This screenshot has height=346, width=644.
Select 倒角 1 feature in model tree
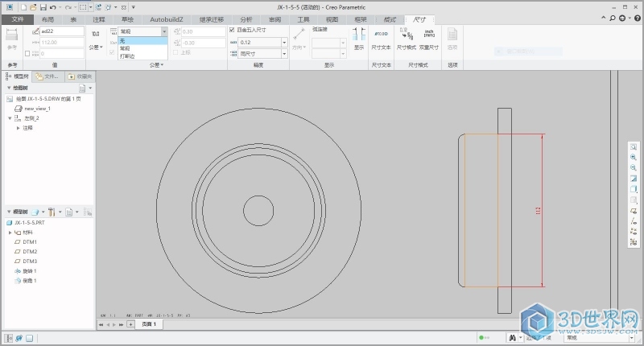30,281
